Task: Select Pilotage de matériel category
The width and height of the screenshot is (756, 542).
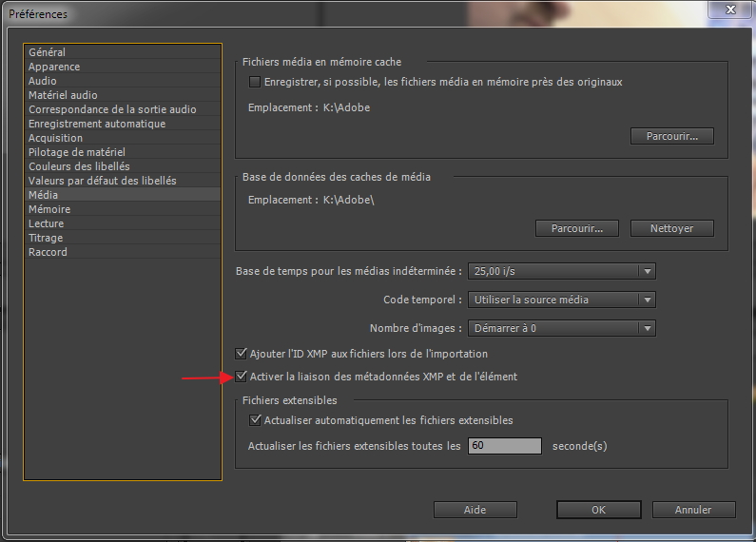Action: click(x=123, y=152)
